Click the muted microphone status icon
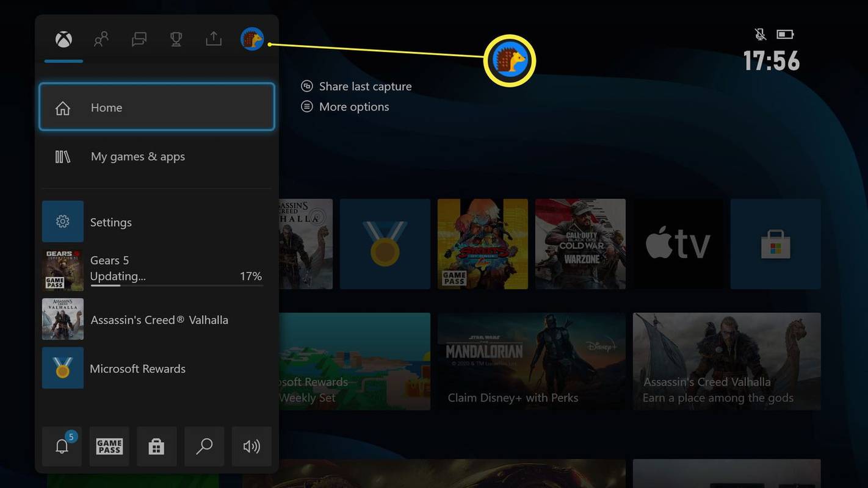The height and width of the screenshot is (488, 868). click(x=761, y=34)
